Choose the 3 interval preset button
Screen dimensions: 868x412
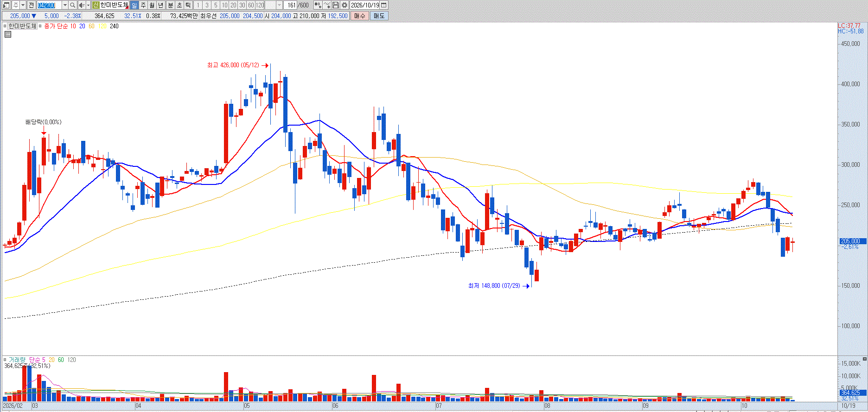point(207,5)
